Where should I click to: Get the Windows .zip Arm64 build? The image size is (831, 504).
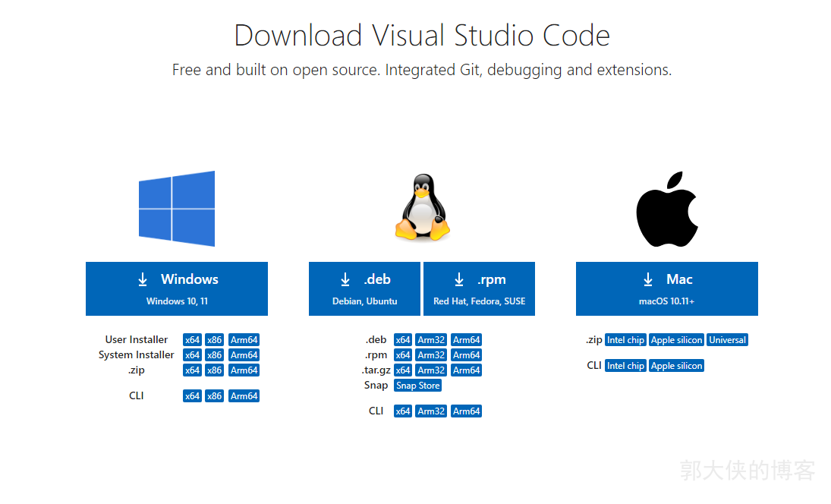244,370
